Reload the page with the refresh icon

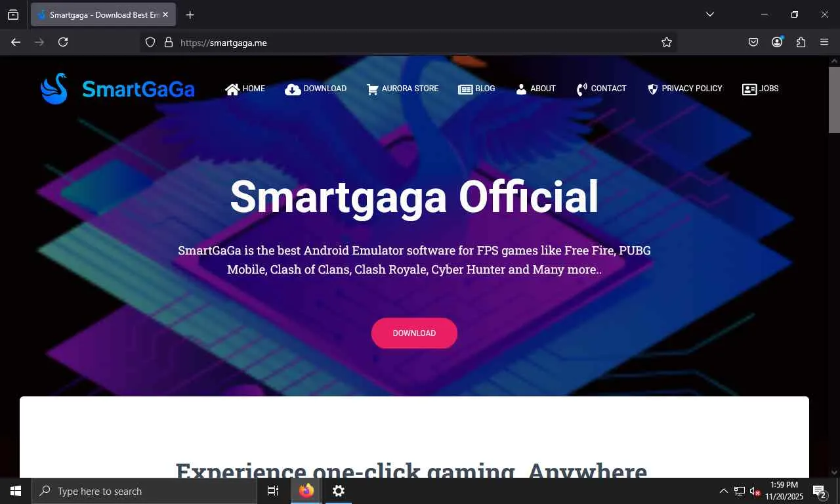(63, 42)
